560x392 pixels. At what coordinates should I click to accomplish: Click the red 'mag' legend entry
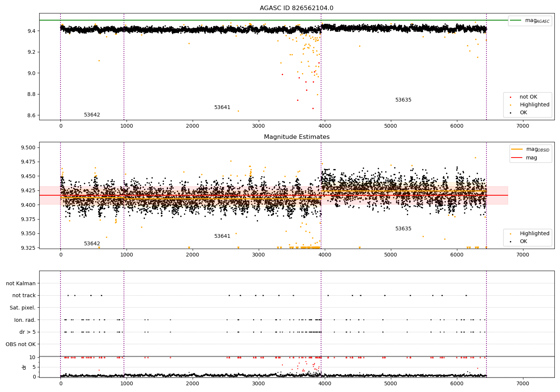(x=531, y=158)
